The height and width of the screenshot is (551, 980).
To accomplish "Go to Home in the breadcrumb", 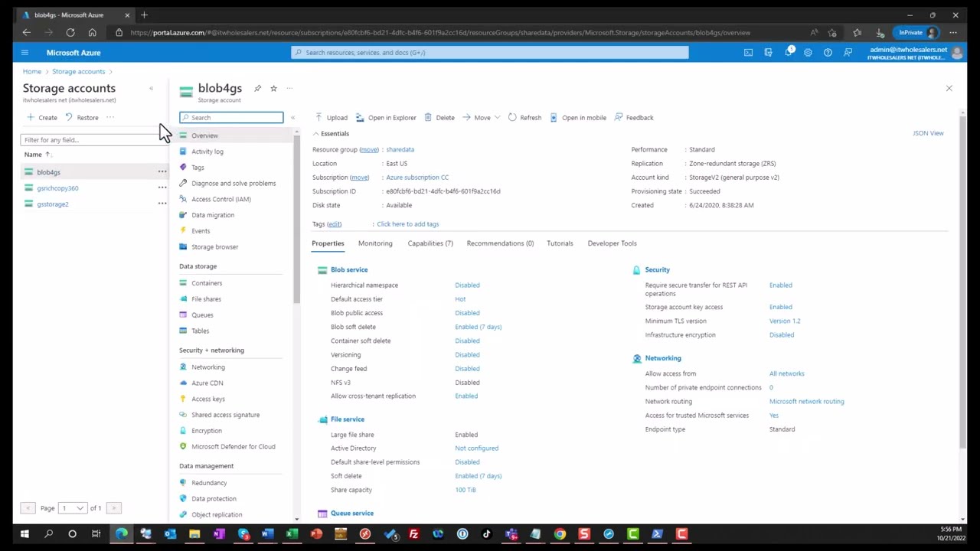I will [x=32, y=72].
